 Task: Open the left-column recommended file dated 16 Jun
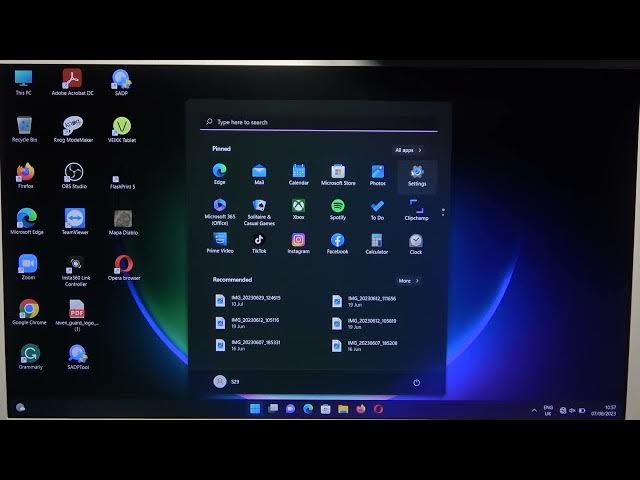(247, 345)
